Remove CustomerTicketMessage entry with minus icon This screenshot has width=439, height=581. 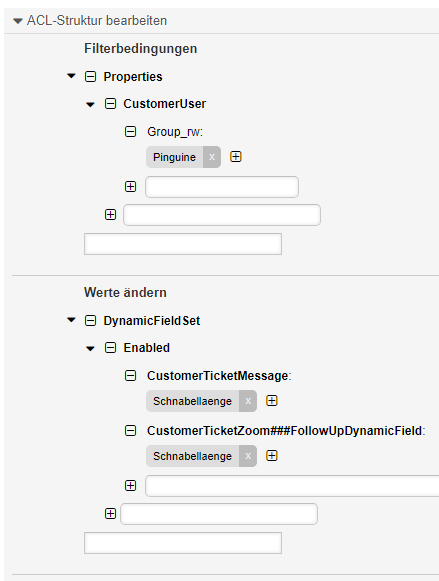point(130,376)
